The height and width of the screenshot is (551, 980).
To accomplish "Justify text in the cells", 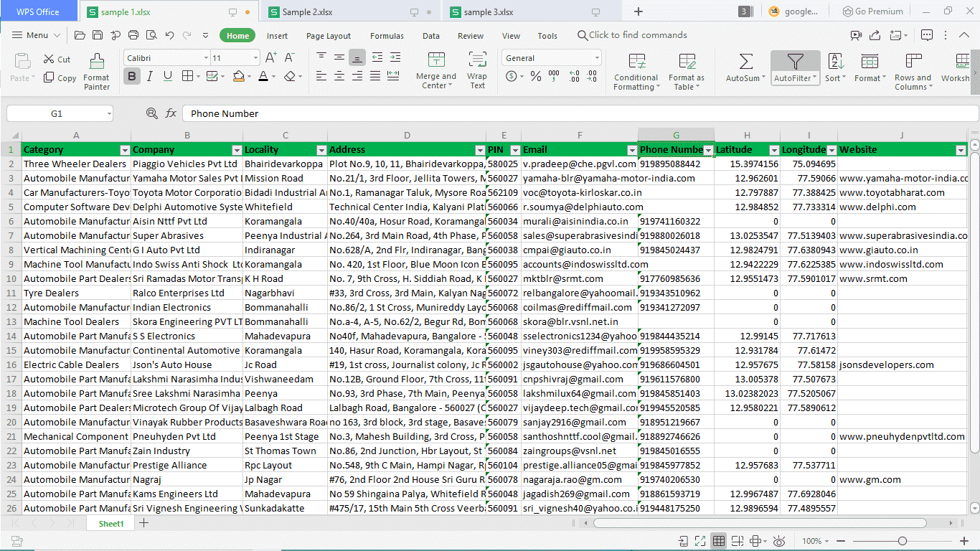I will (374, 76).
